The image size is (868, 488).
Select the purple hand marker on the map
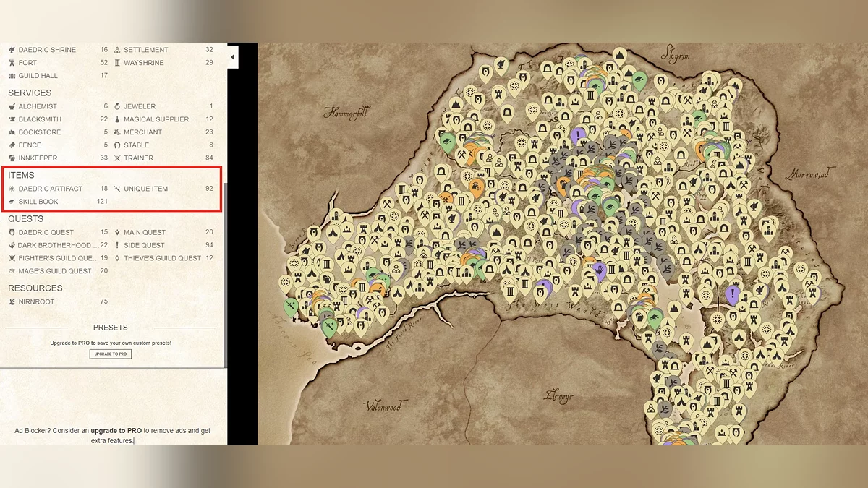[600, 271]
